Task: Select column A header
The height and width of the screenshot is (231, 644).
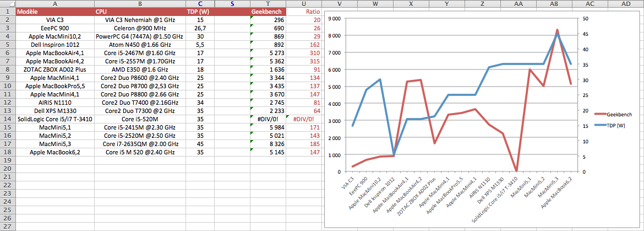Action: click(x=55, y=4)
